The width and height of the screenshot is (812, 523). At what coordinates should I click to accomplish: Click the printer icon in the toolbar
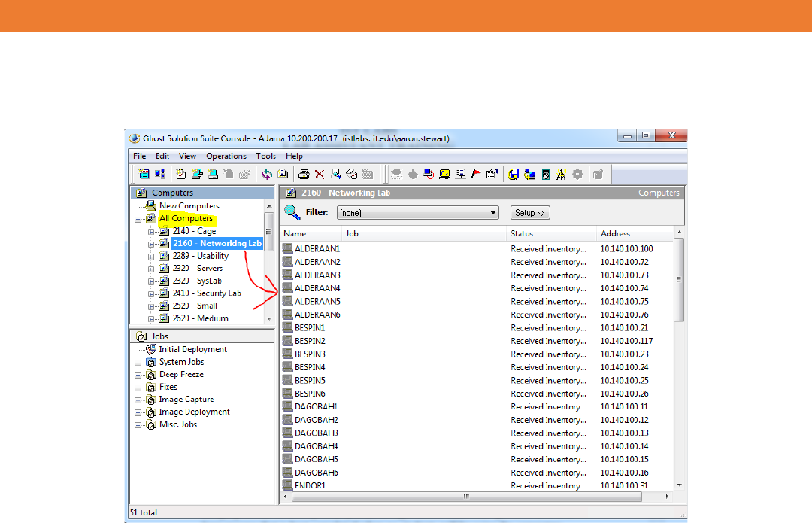point(304,174)
